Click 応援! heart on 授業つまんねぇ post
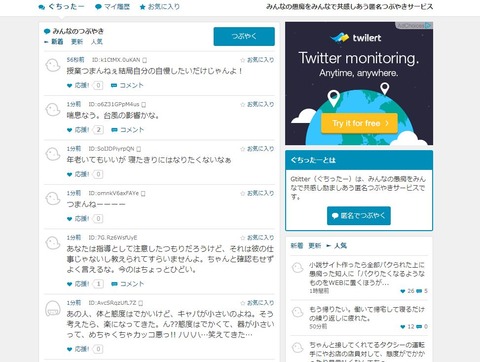Image resolution: width=480 pixels, height=362 pixels. pos(78,85)
